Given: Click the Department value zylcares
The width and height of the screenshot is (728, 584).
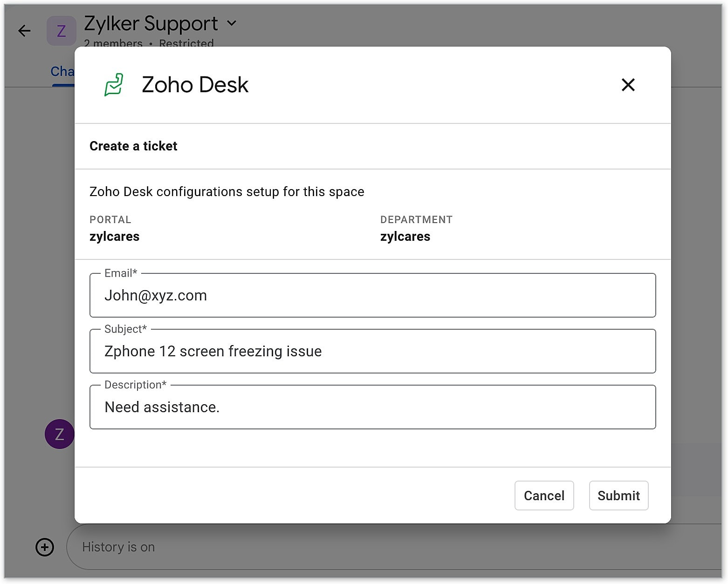Looking at the screenshot, I should (x=405, y=237).
